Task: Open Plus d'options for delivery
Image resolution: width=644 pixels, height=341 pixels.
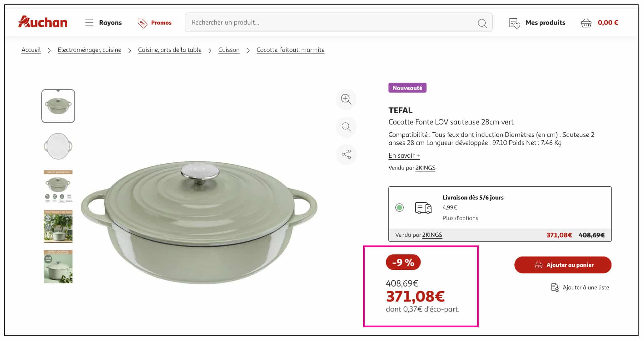Action: pyautogui.click(x=460, y=218)
